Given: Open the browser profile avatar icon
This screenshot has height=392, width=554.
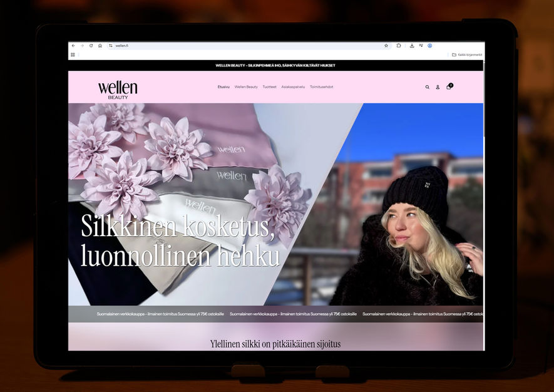Looking at the screenshot, I should [430, 46].
